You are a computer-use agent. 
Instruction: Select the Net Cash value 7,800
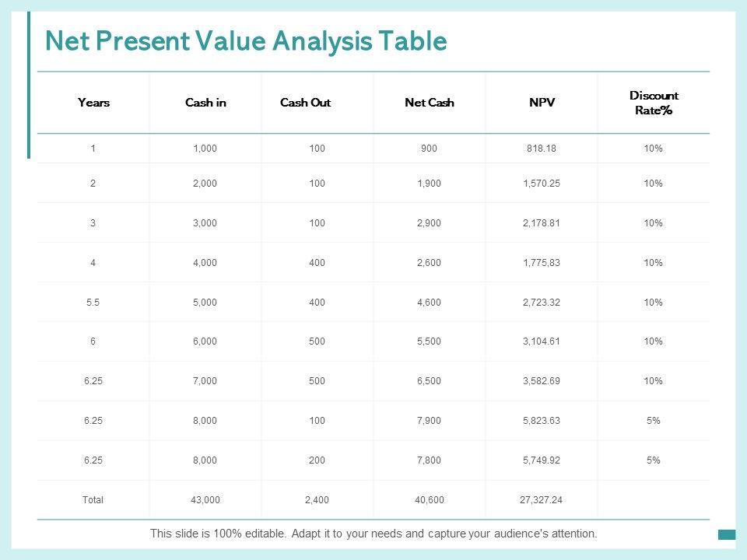click(430, 460)
